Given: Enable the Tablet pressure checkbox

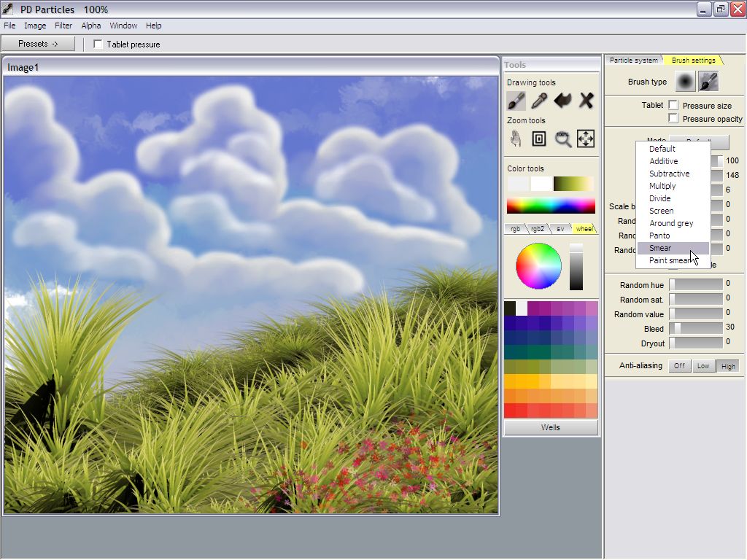Looking at the screenshot, I should coord(98,44).
